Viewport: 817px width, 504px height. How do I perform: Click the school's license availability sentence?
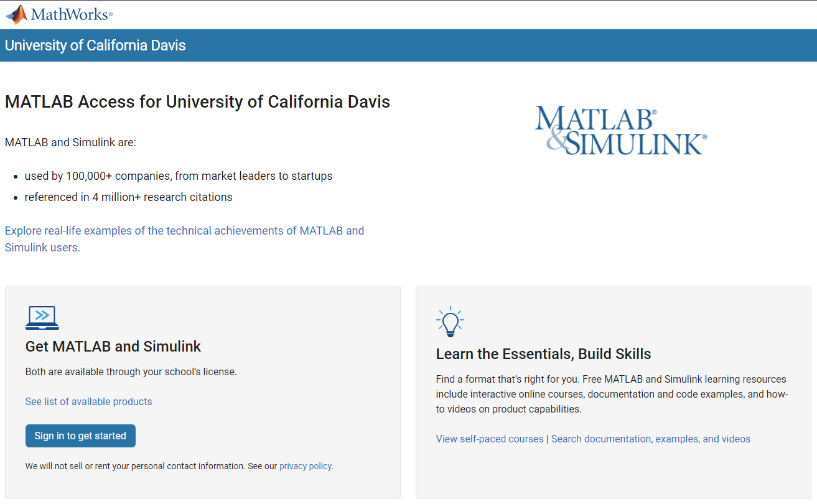pyautogui.click(x=131, y=372)
